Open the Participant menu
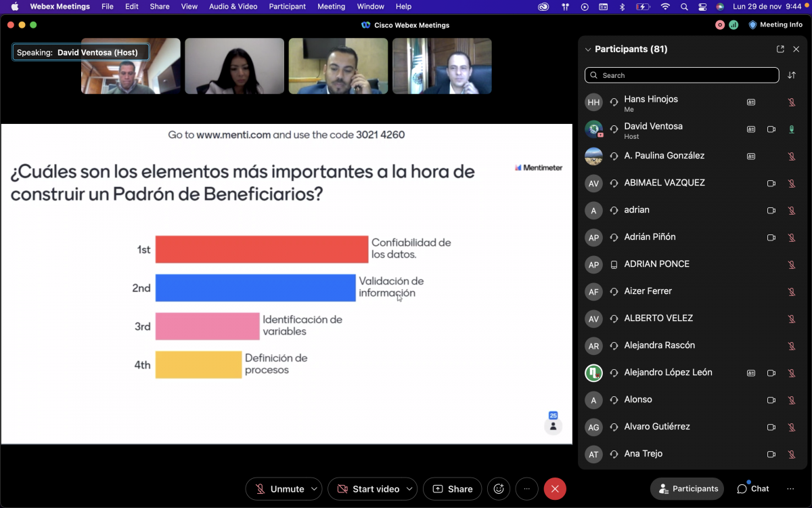The image size is (812, 508). pos(288,7)
